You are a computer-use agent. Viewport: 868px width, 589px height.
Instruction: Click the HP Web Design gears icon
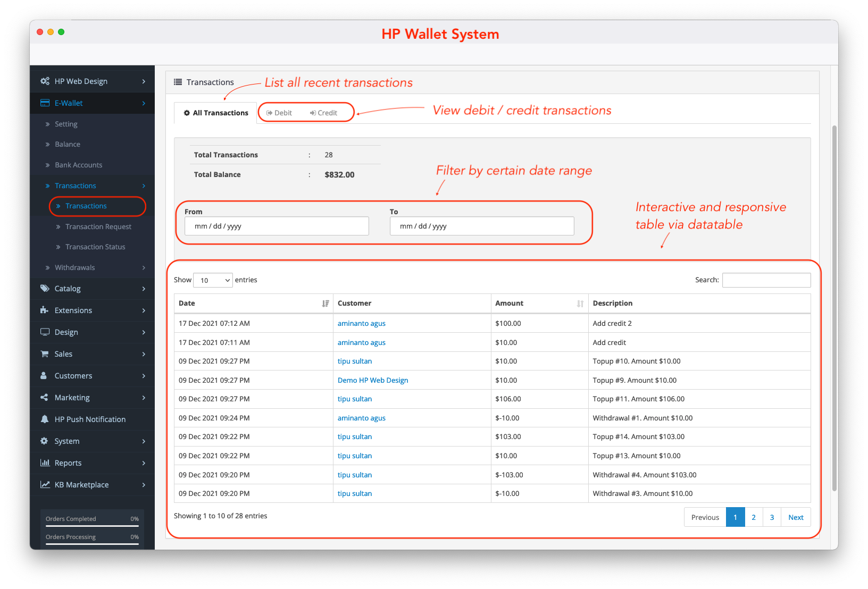pyautogui.click(x=45, y=81)
